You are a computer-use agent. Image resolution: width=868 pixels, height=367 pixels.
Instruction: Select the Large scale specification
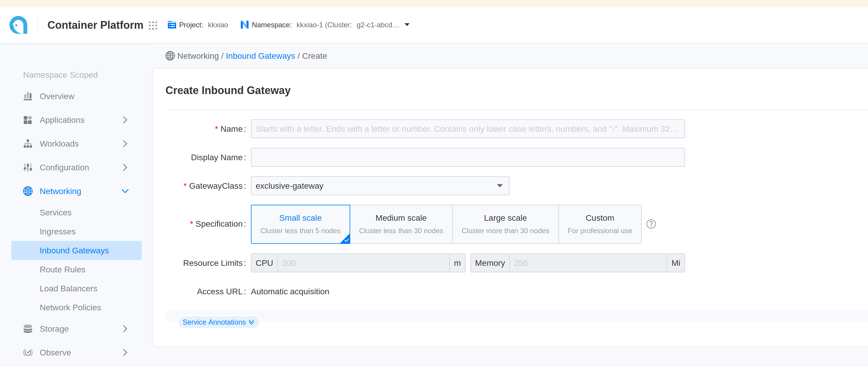505,224
